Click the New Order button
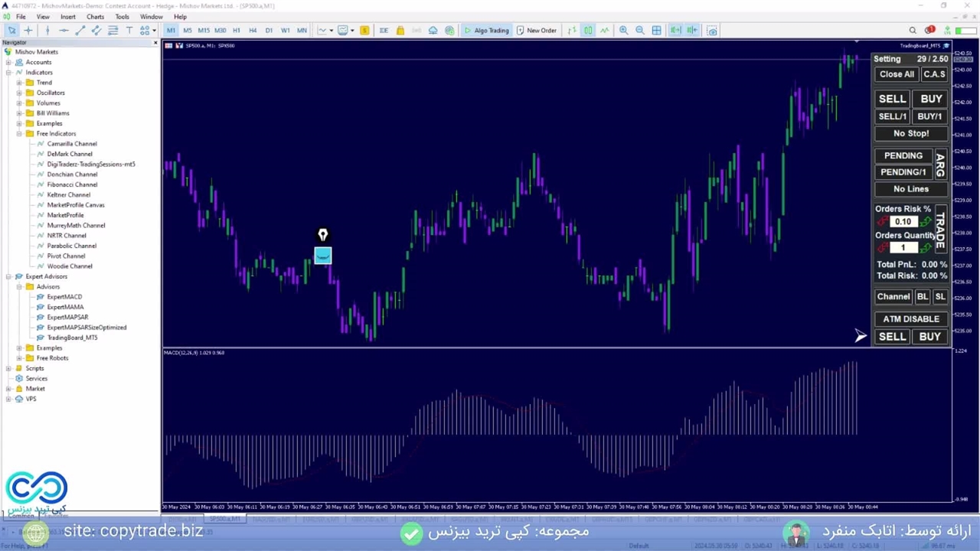The image size is (980, 551). 536,31
